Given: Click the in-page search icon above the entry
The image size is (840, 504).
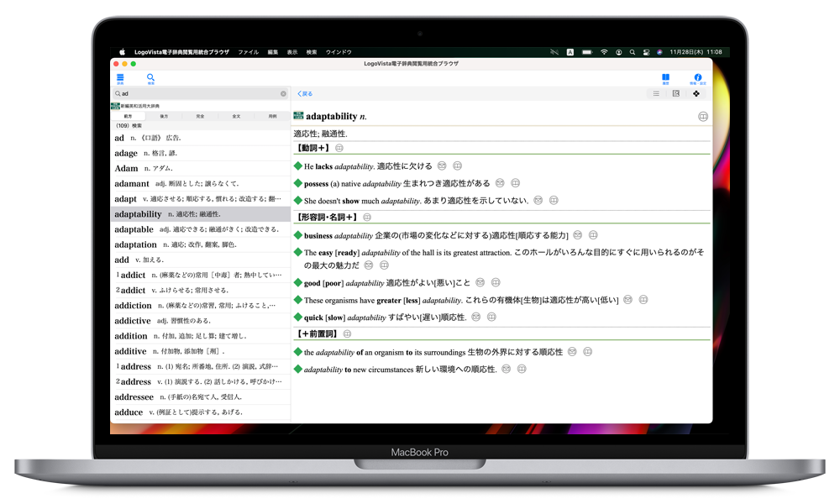Looking at the screenshot, I should (676, 94).
